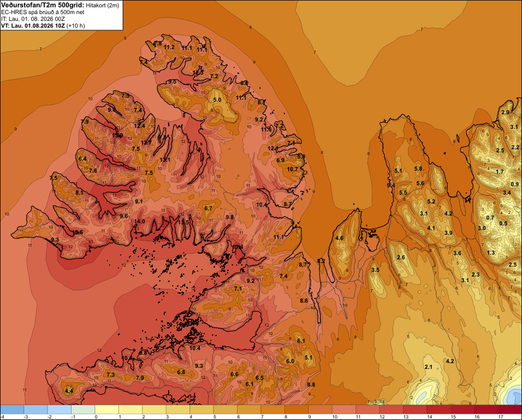
Task: Click the 11.6 temperature value
Action: coord(266,129)
